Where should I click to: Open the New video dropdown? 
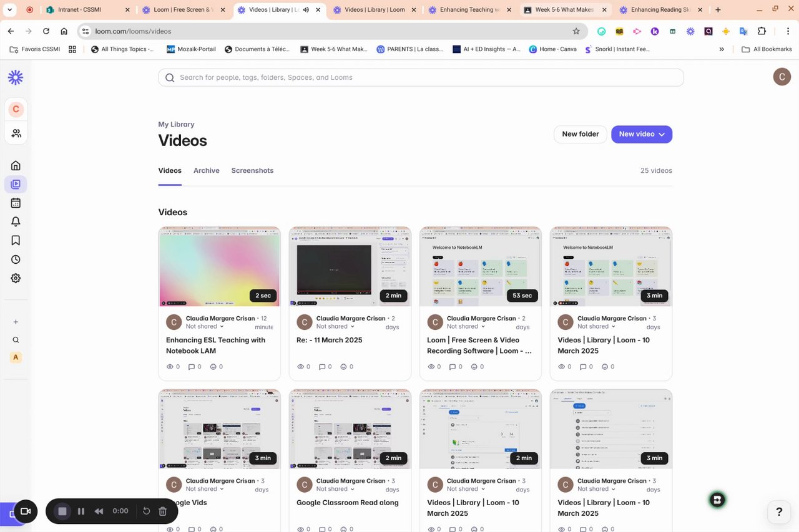tap(642, 134)
